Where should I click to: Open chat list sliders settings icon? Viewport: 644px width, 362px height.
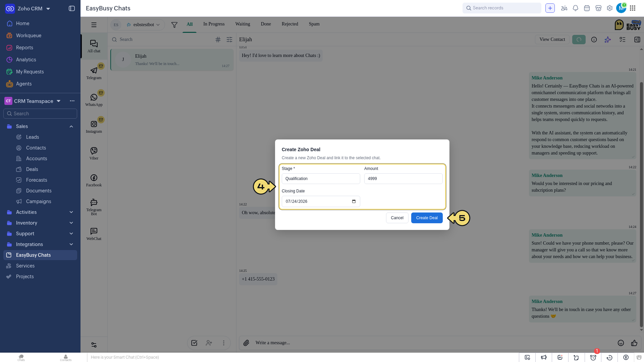229,40
